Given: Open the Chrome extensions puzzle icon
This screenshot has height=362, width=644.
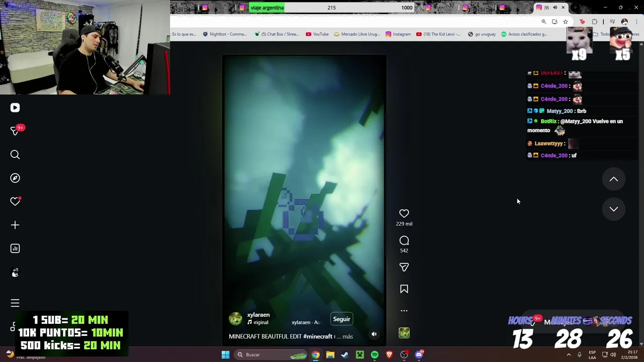Looking at the screenshot, I should (595, 22).
